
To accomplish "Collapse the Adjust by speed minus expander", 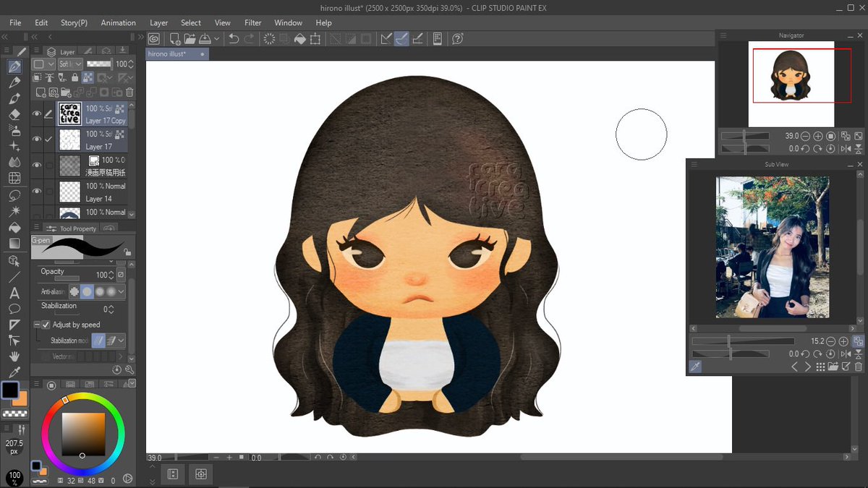I will coord(37,325).
